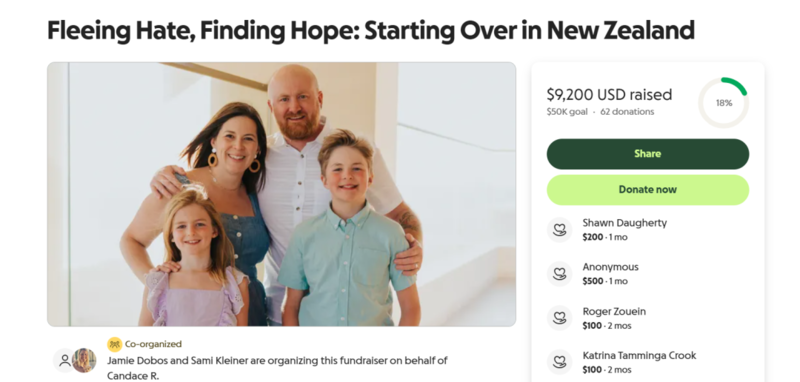The height and width of the screenshot is (382, 800).
Task: Select donor name Katrina Tamminga Crook
Action: [639, 355]
